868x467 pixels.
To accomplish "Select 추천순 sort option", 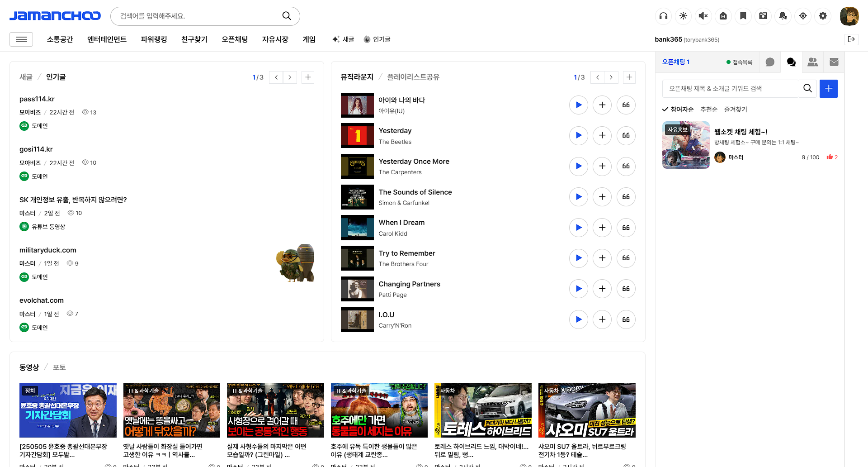I will point(709,110).
